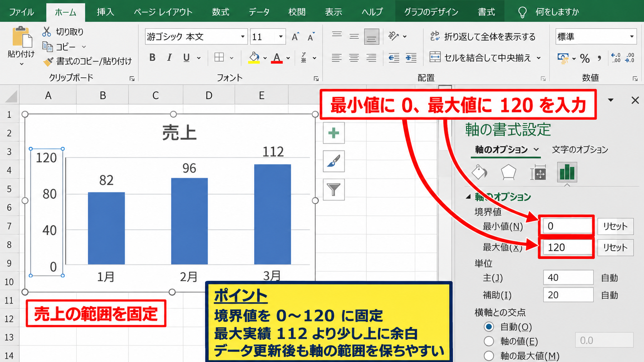This screenshot has width=644, height=362.
Task: Toggle Italic formatting
Action: [x=169, y=58]
